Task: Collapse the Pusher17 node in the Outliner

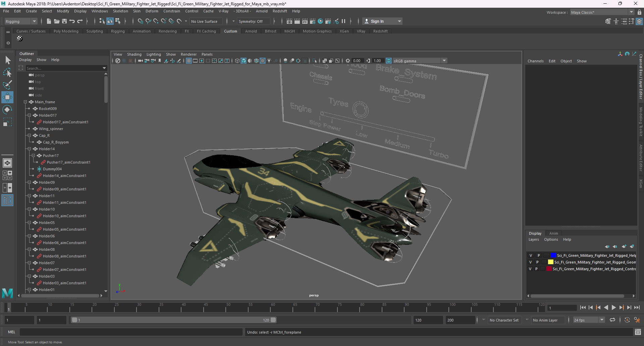Action: pyautogui.click(x=33, y=156)
